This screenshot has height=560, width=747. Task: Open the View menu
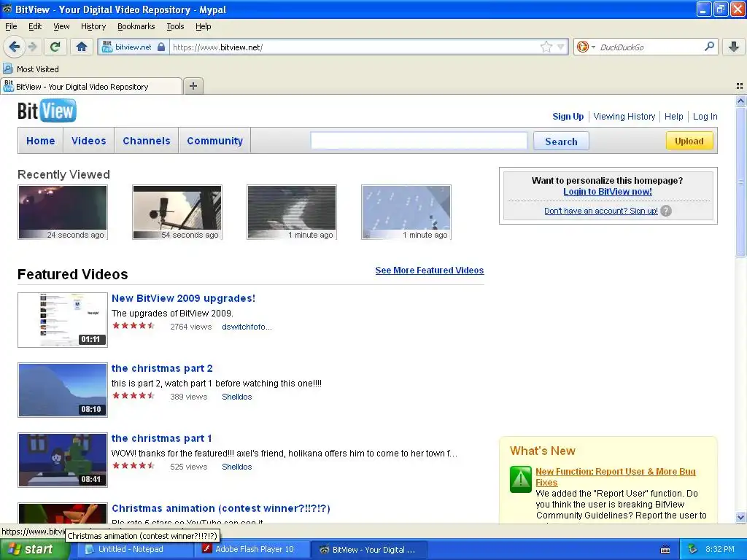[x=61, y=26]
